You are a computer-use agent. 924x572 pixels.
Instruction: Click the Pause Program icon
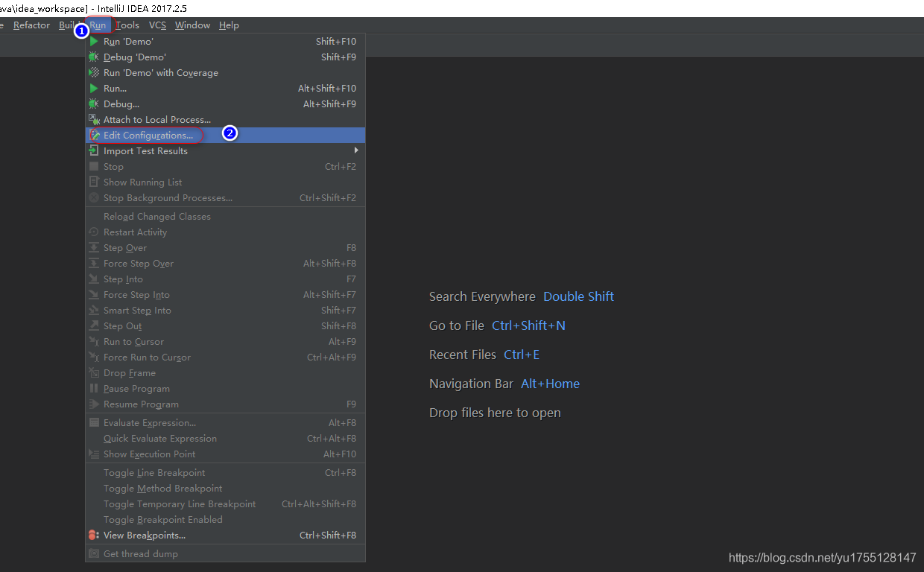[x=94, y=389]
